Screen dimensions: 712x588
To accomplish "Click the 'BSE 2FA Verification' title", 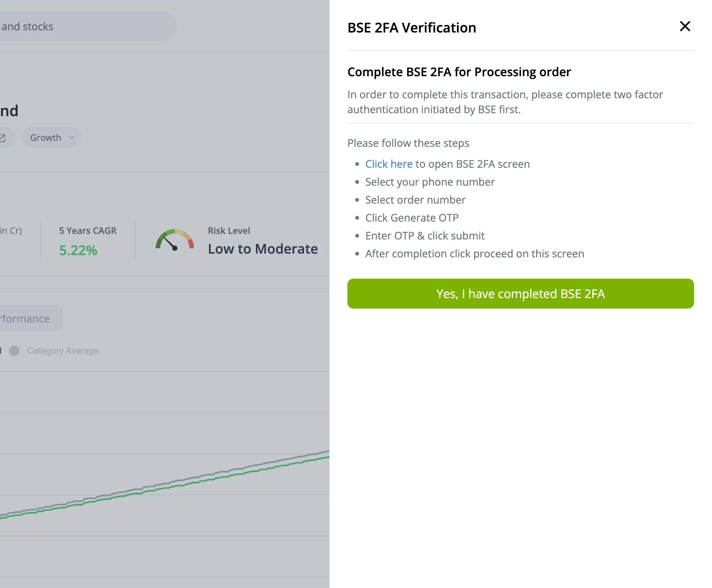I will (412, 28).
